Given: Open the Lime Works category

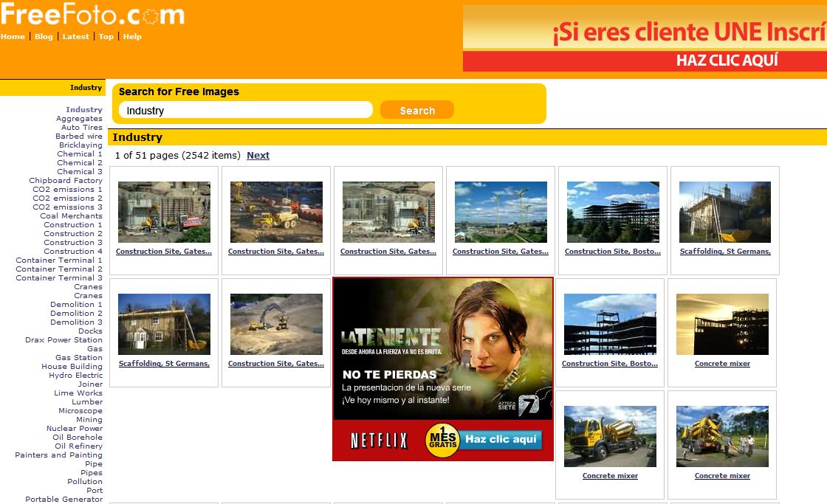Looking at the screenshot, I should point(78,393).
